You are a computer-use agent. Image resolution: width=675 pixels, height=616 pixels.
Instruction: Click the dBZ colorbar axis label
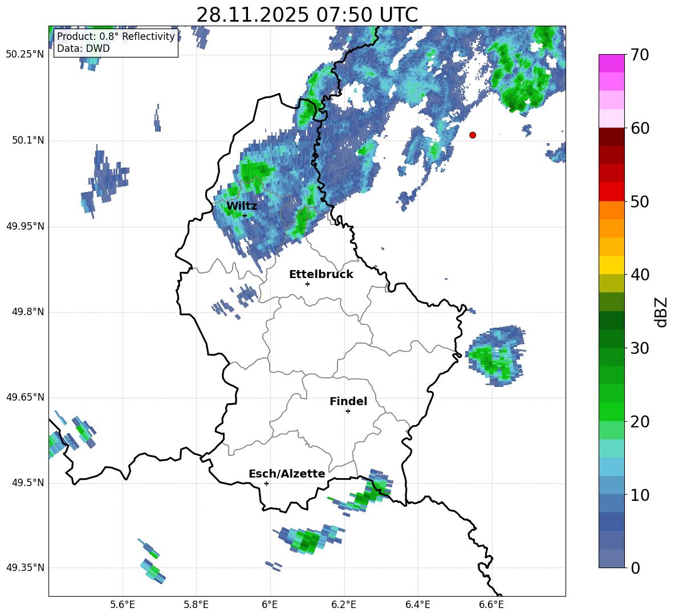(x=662, y=312)
